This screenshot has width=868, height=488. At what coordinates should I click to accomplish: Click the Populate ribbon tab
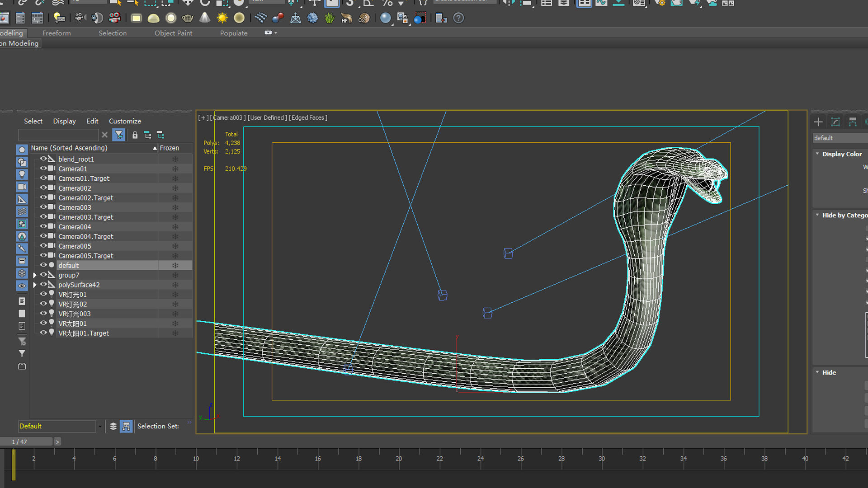(234, 33)
